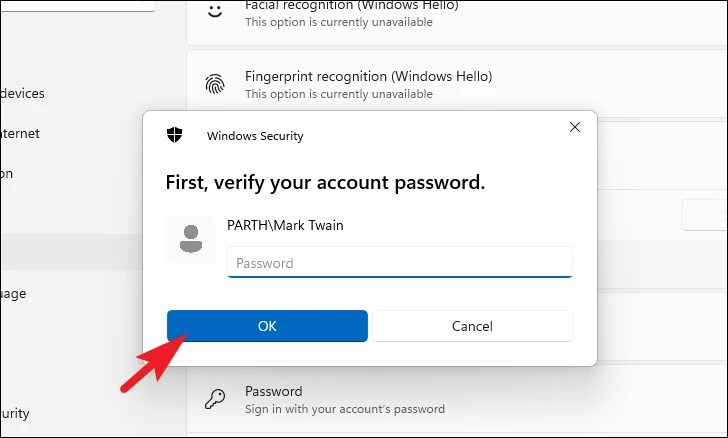
Task: Close the Windows Security dialog
Action: coord(575,127)
